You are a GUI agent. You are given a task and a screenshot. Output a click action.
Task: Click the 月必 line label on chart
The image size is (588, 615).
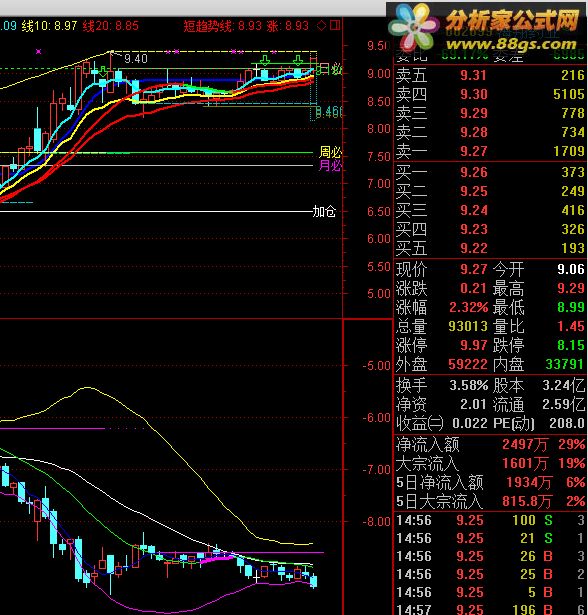pyautogui.click(x=330, y=166)
